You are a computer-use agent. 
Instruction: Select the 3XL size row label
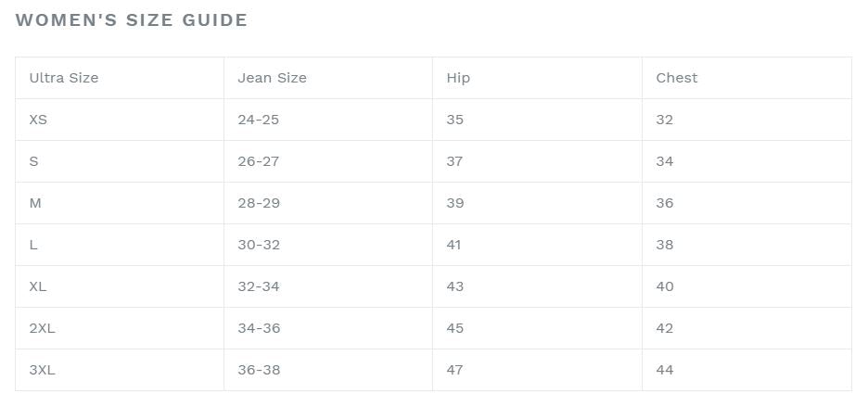43,370
